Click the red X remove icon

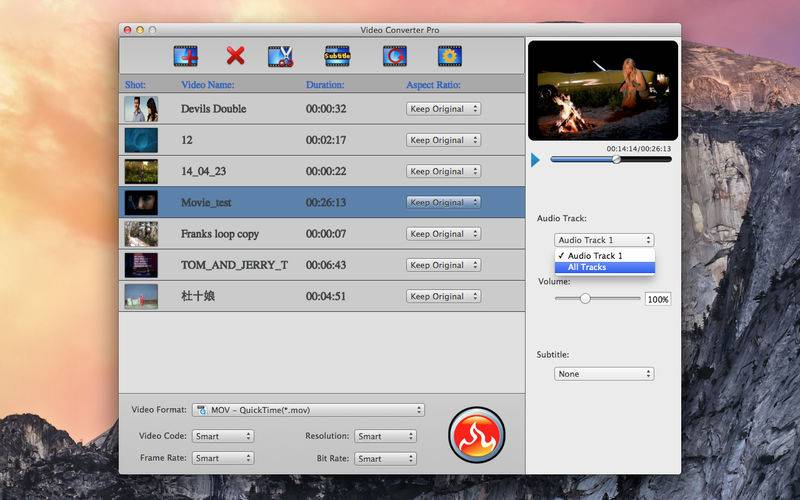235,56
